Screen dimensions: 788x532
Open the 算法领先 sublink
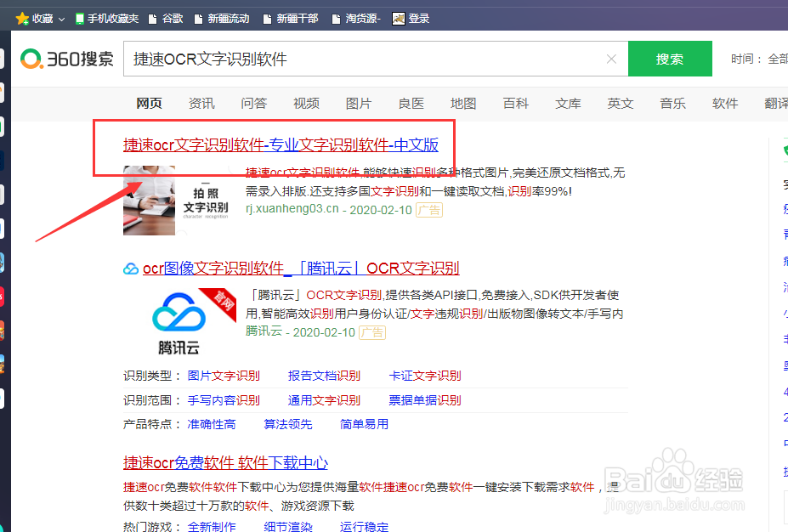(288, 424)
